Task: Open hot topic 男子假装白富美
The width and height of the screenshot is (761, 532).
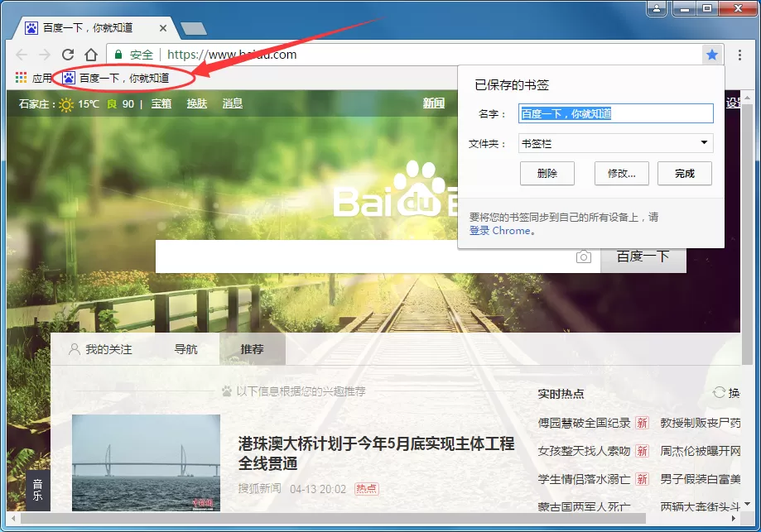Action: 701,479
